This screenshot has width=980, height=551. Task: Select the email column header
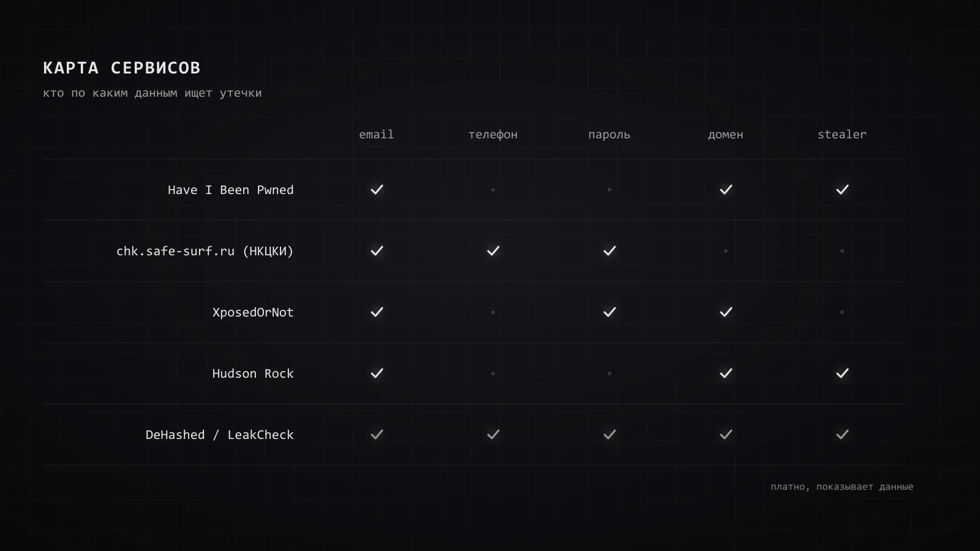pyautogui.click(x=377, y=135)
